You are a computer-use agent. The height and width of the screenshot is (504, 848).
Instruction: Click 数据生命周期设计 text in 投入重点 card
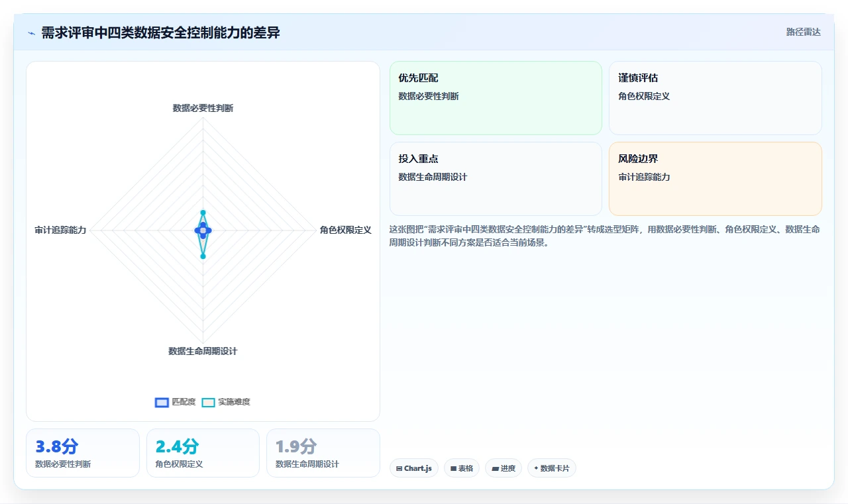coord(433,177)
